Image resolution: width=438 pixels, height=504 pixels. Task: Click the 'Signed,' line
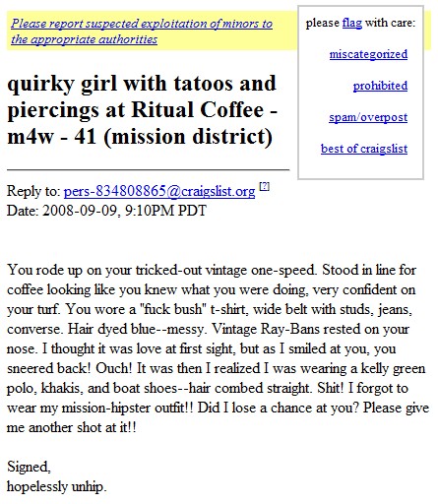29,467
